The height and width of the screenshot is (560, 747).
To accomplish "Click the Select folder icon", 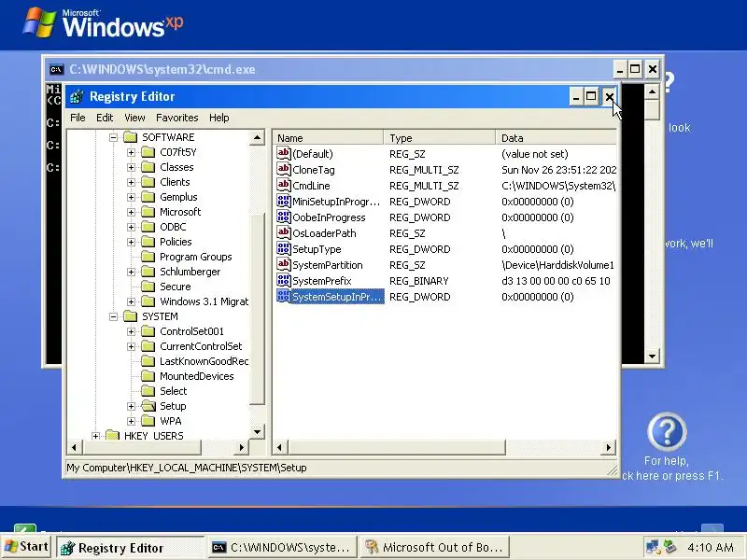I will (148, 391).
